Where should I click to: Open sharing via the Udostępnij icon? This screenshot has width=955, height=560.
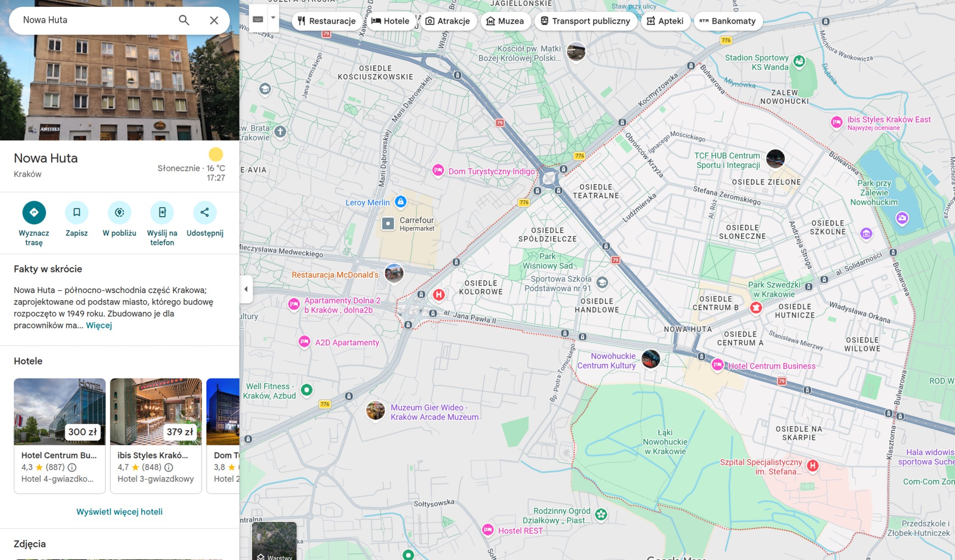click(204, 212)
